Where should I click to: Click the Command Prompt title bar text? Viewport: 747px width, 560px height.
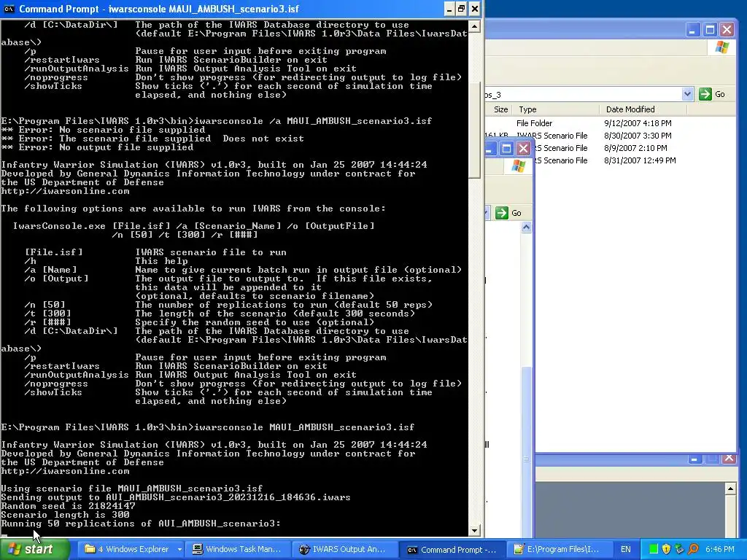pyautogui.click(x=159, y=9)
